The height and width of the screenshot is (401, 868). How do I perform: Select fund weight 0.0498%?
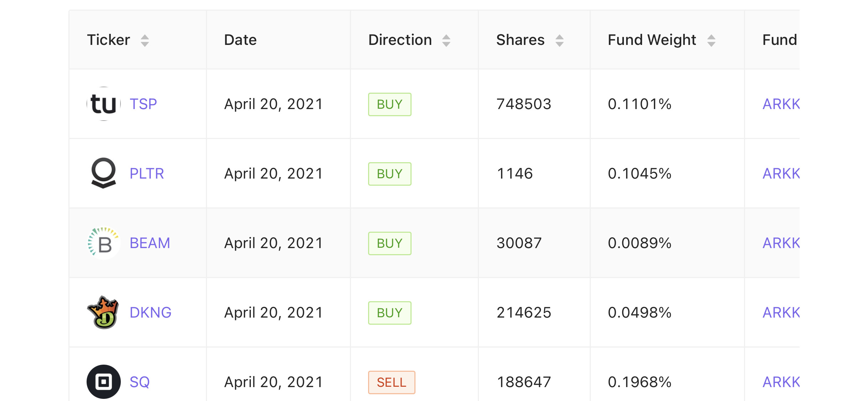640,313
